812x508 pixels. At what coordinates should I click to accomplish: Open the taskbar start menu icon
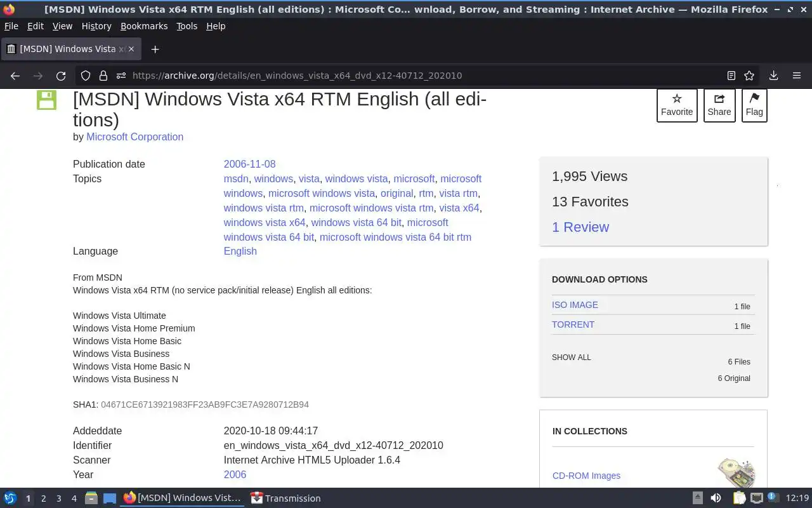(x=10, y=498)
